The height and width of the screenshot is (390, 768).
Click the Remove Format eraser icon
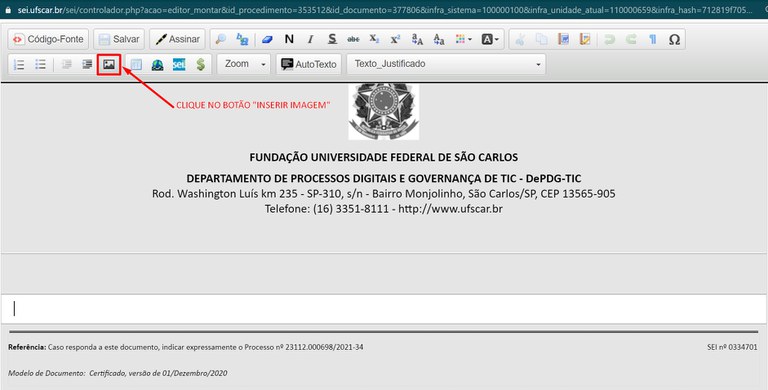[267, 39]
